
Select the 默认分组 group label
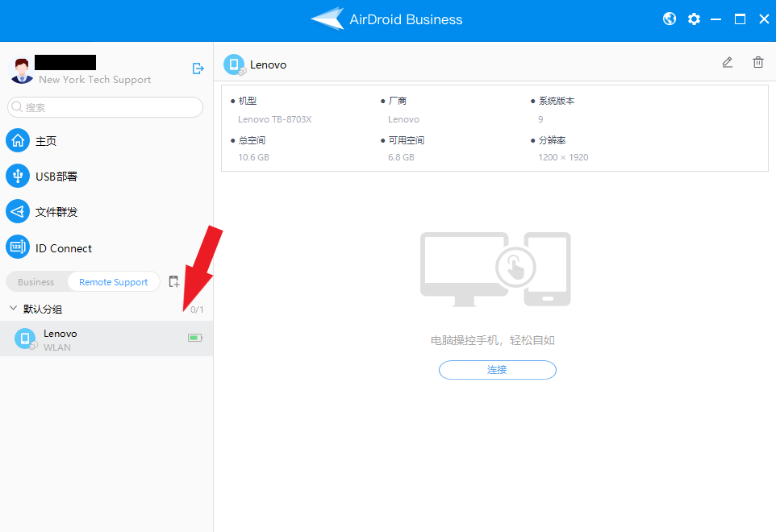pos(43,309)
